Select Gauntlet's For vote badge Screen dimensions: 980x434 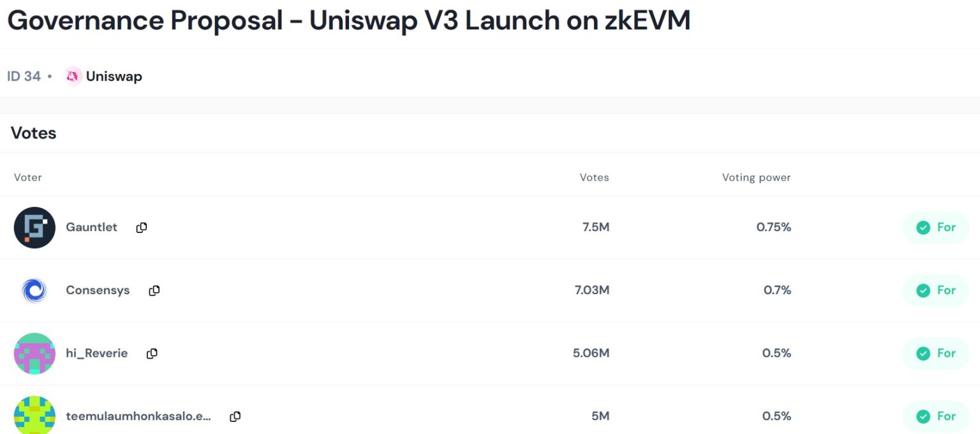tap(936, 227)
